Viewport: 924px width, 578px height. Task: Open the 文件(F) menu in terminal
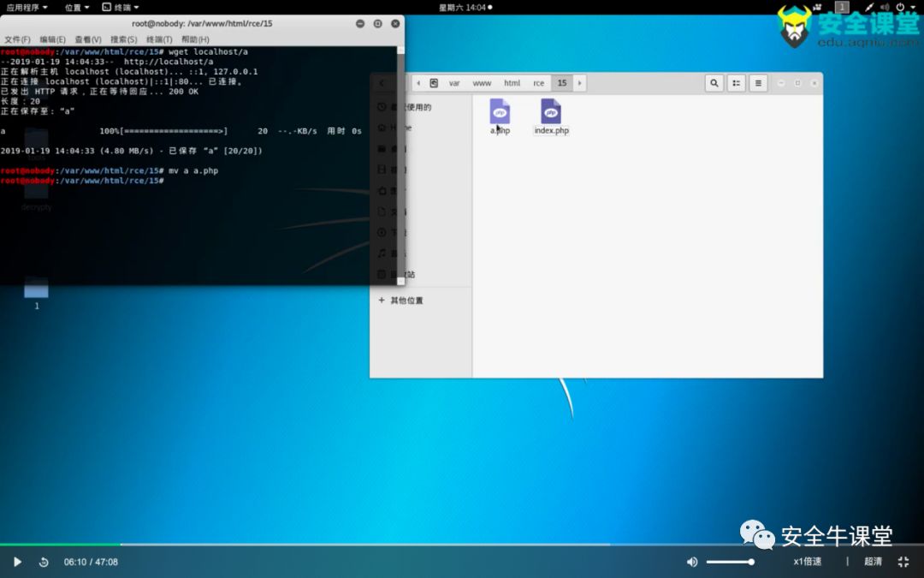click(x=18, y=39)
